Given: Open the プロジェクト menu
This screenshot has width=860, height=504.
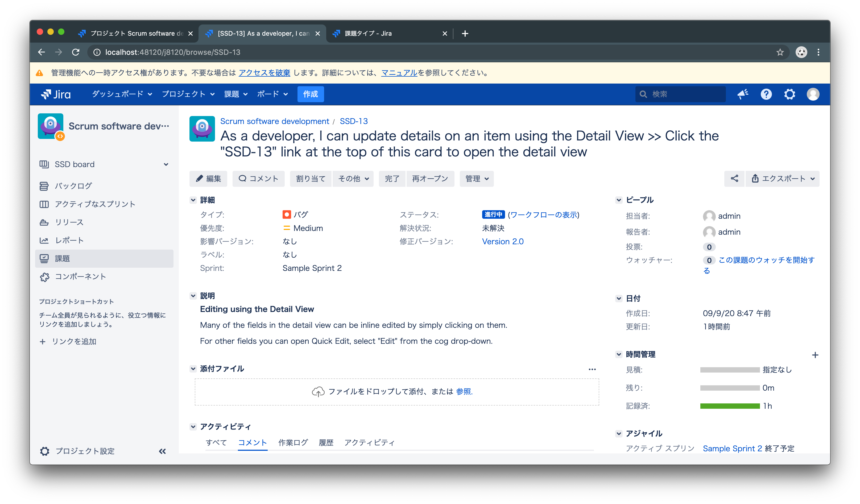Looking at the screenshot, I should 188,94.
